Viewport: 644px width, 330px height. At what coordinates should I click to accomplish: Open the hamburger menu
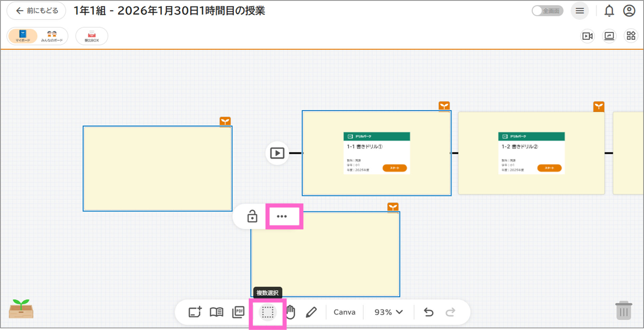click(x=580, y=11)
